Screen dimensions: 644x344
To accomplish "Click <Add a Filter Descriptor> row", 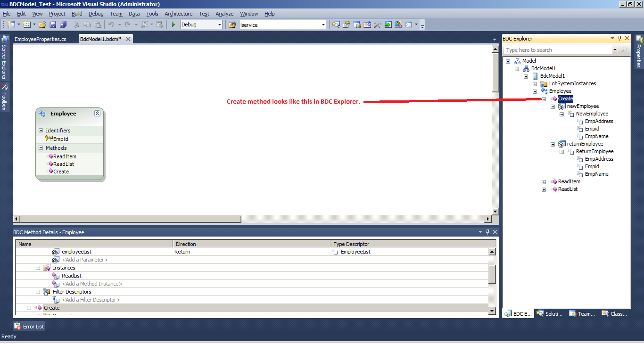I will [x=91, y=300].
